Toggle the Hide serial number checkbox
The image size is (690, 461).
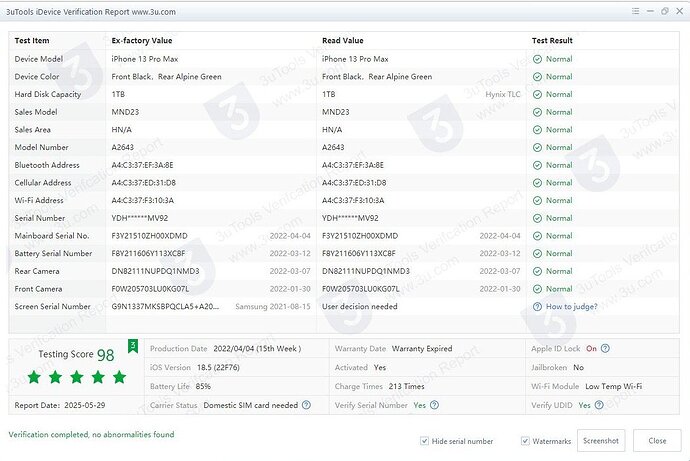(x=424, y=441)
